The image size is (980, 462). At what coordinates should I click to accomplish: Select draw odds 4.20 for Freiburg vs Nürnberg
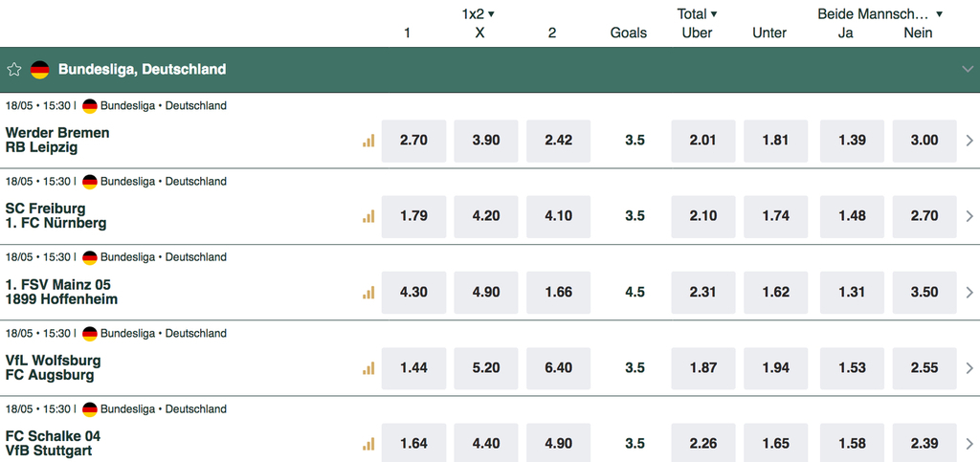tap(486, 216)
